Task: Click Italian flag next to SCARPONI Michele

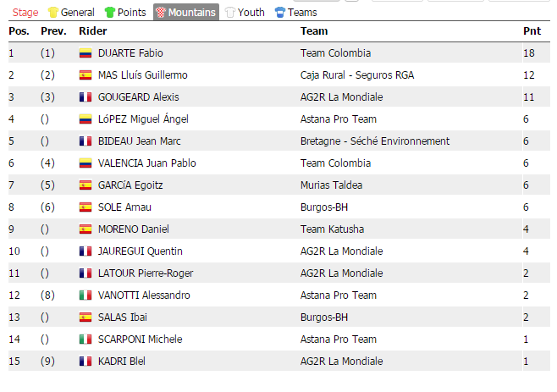Action: click(85, 340)
